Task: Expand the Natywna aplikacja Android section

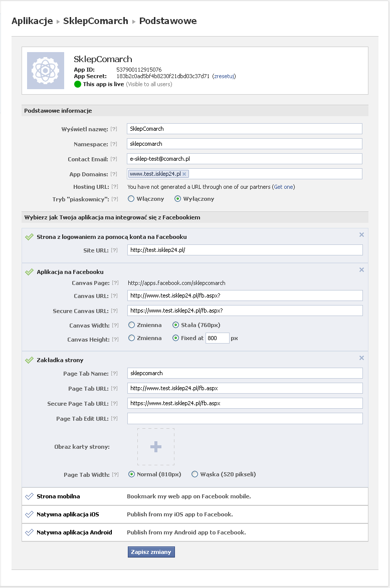Action: click(195, 532)
